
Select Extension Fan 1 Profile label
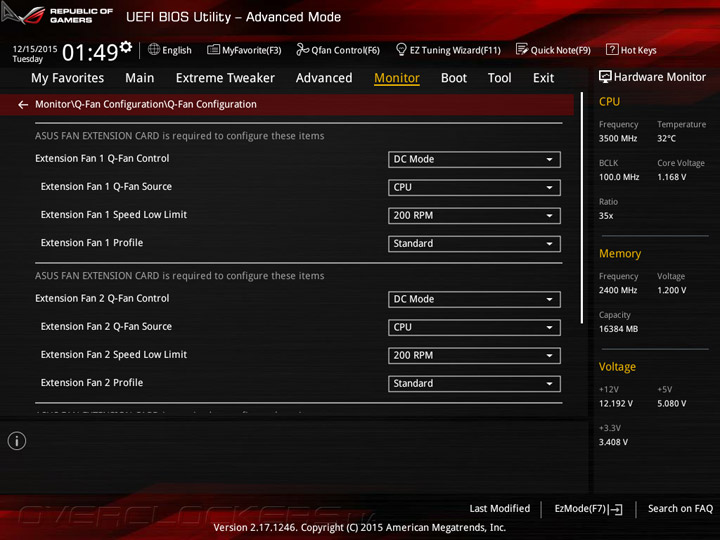[x=92, y=242]
